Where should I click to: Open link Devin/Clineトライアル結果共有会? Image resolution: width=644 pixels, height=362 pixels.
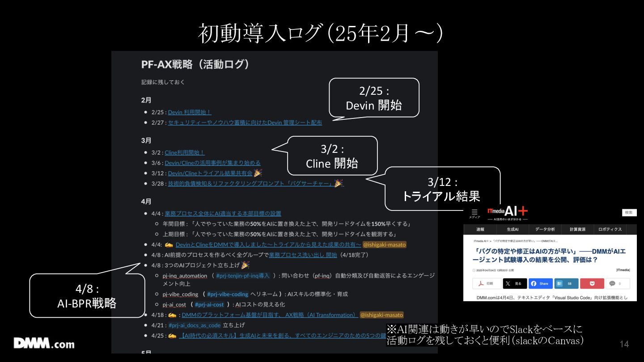[x=210, y=173]
